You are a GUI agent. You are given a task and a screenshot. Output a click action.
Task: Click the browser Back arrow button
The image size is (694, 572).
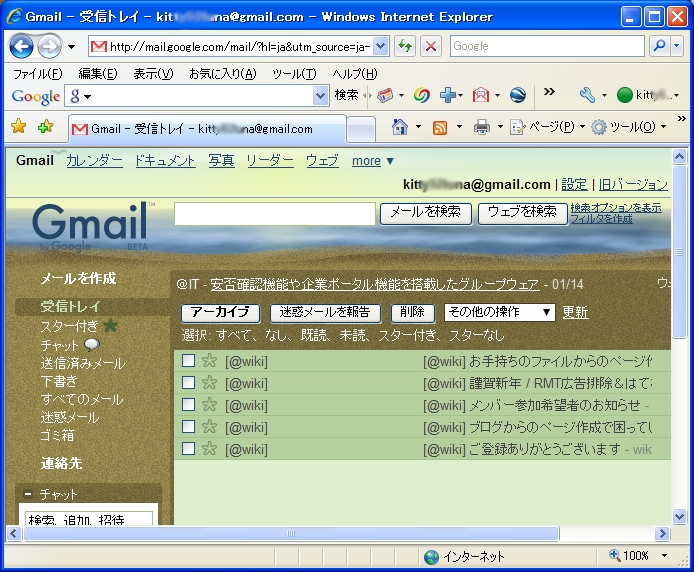[21, 46]
